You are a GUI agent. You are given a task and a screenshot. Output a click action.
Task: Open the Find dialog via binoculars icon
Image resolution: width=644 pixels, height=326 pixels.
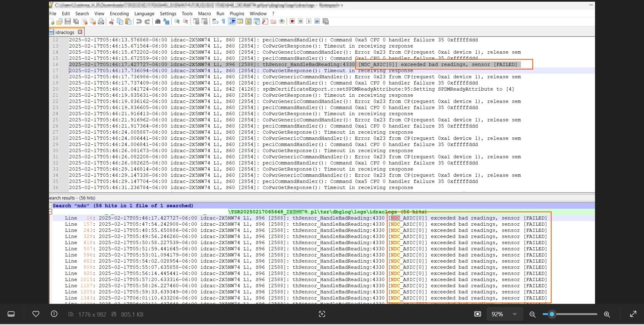coord(157,21)
